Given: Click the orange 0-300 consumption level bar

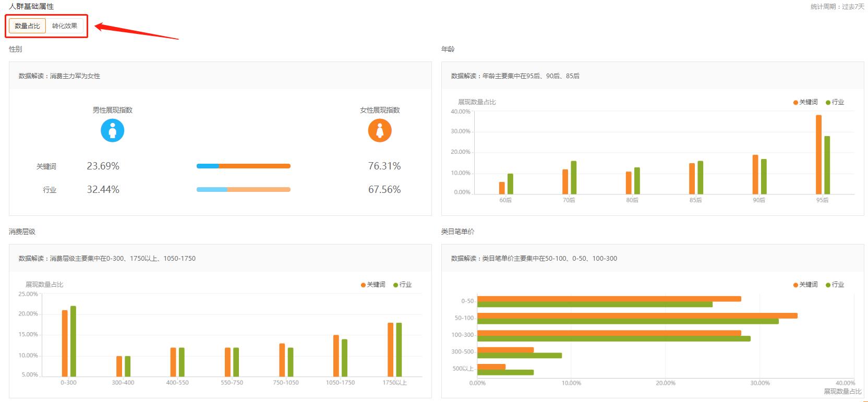Looking at the screenshot, I should pyautogui.click(x=65, y=343).
